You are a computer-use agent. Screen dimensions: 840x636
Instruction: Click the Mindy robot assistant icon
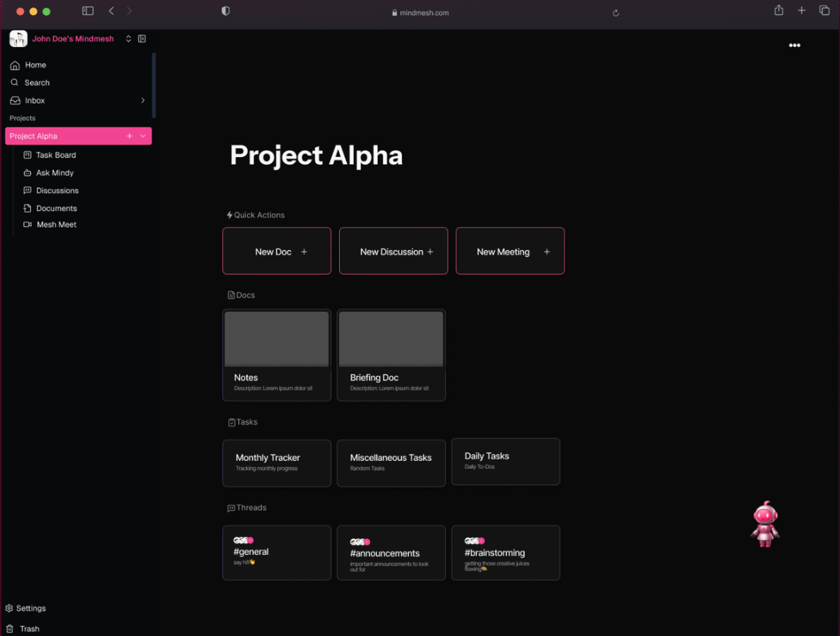[x=765, y=524]
